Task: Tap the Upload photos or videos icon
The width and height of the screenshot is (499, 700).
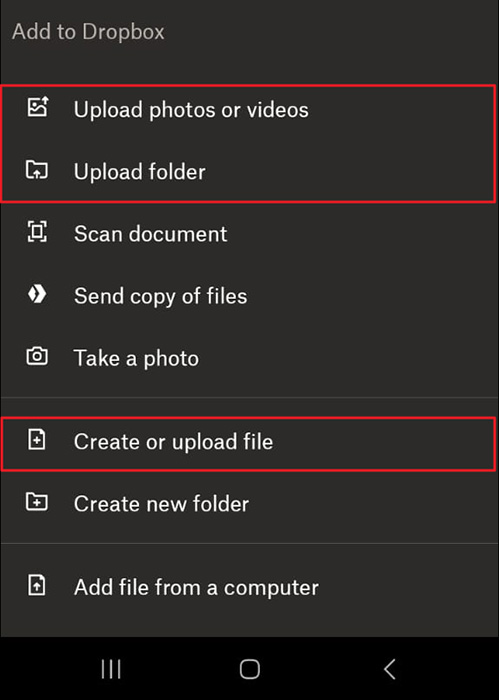Action: click(37, 107)
